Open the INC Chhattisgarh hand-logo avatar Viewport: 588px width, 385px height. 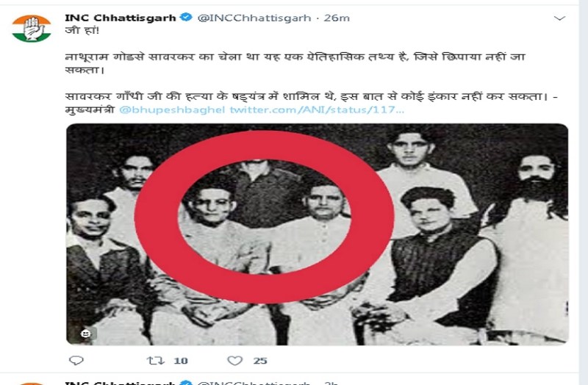coord(31,29)
